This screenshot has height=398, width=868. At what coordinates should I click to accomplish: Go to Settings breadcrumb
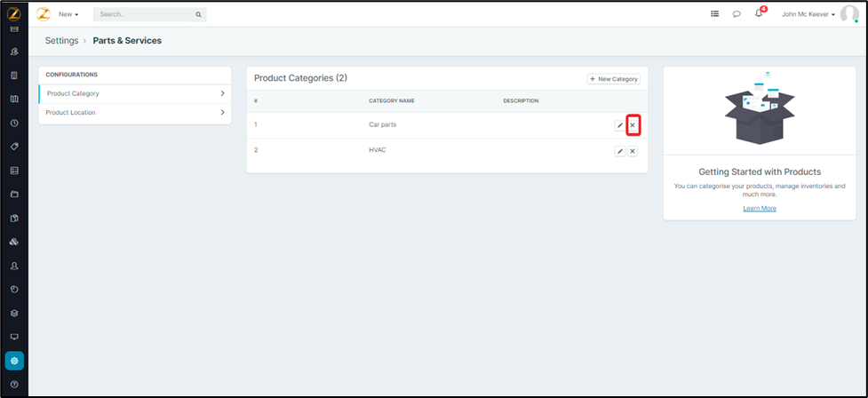(61, 41)
